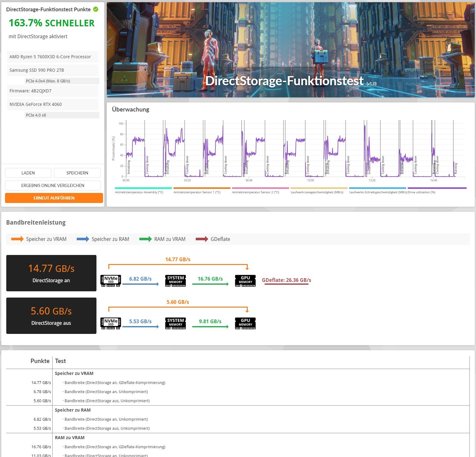
Task: Toggle Antriebstemperatur Assembly legend swatch
Action: 143,188
